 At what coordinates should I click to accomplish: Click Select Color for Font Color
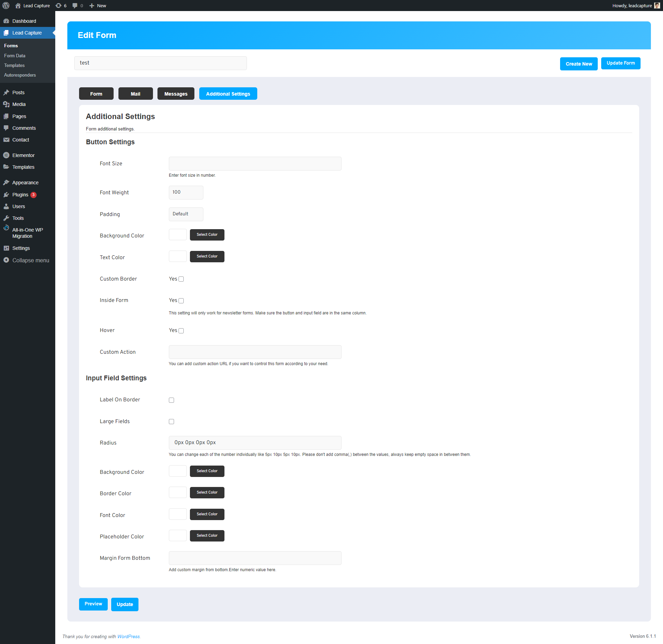[207, 514]
